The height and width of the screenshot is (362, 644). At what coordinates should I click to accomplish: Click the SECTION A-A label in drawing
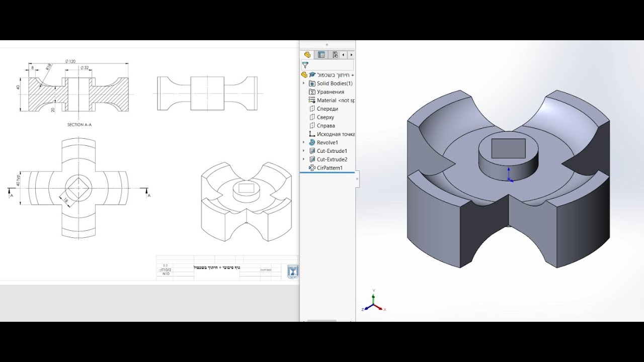pos(79,124)
